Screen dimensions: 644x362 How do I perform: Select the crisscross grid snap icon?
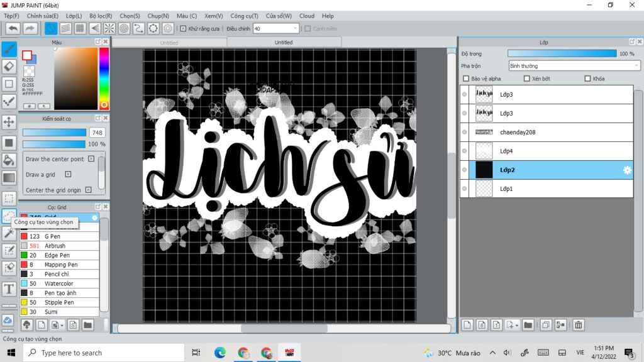[80, 28]
